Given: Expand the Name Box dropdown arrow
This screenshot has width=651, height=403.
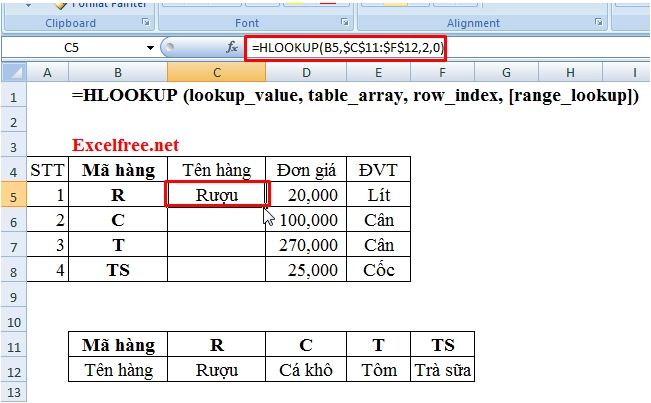Looking at the screenshot, I should 151,47.
